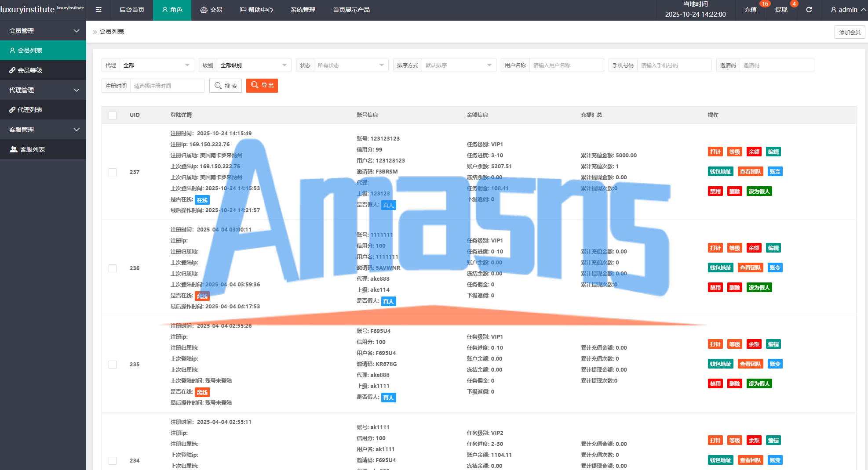
Task: Open 客服列表 in the sidebar
Action: tap(43, 149)
